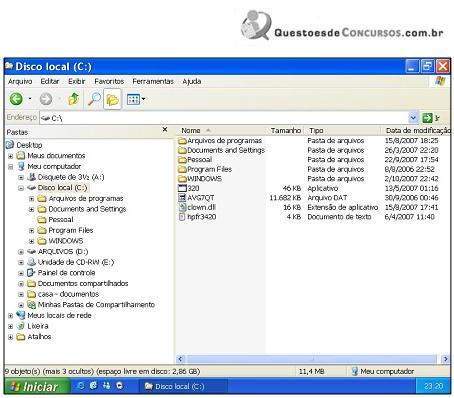Open the Views mode dropdown
Viewport: 454px width, 398px height.
[x=136, y=99]
